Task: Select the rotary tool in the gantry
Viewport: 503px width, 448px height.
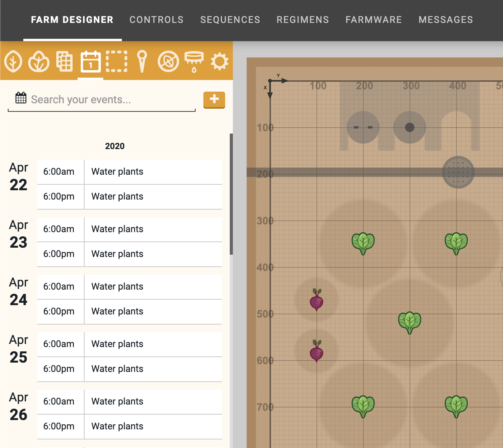Action: pos(458,172)
